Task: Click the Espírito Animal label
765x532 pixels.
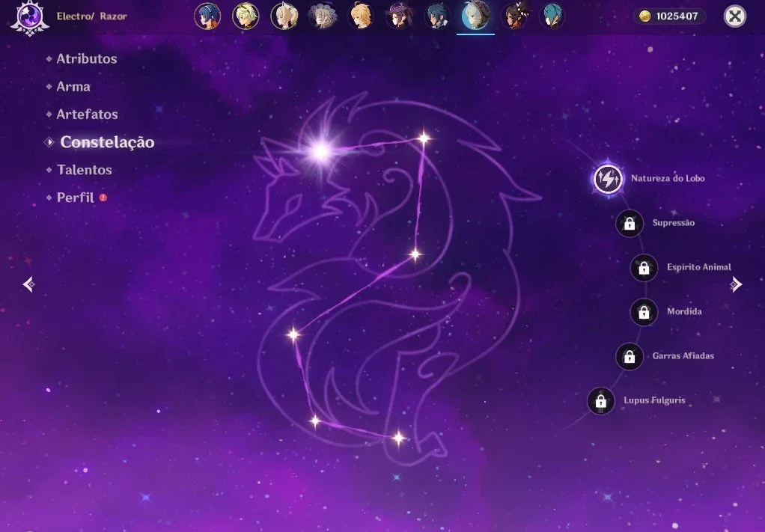Action: click(698, 267)
